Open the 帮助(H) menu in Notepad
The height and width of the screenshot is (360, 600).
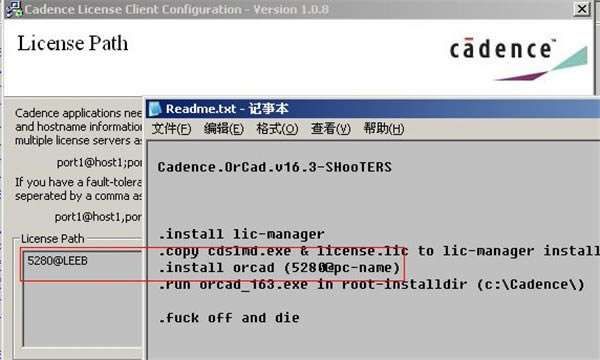(x=384, y=129)
